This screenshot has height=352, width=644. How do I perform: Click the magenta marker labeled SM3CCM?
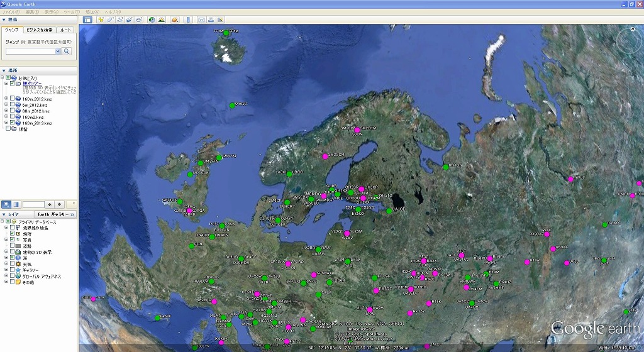coord(325,157)
